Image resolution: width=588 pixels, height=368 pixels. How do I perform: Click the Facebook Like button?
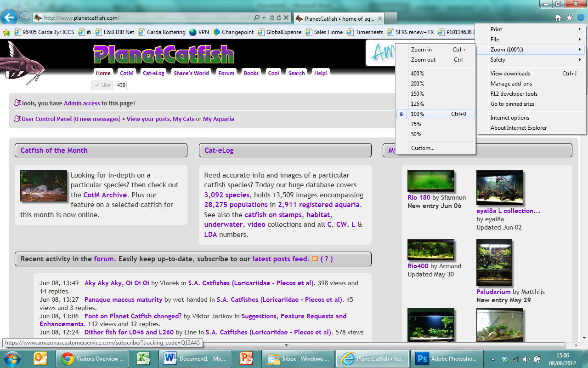point(102,85)
